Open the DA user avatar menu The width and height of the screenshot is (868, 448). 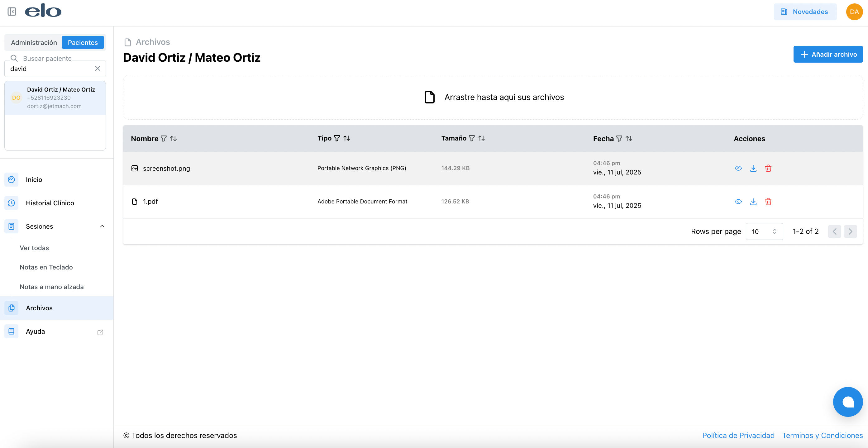(854, 12)
